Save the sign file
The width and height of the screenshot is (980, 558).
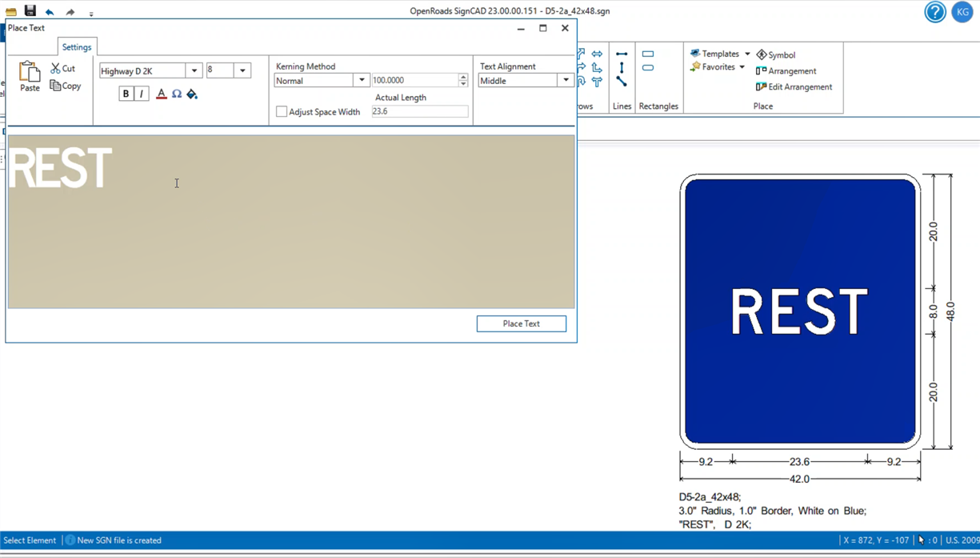click(x=30, y=11)
